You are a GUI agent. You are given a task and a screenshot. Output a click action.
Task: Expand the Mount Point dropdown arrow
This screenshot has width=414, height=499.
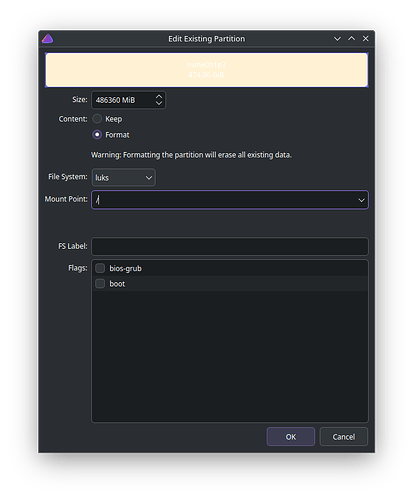[x=361, y=200]
